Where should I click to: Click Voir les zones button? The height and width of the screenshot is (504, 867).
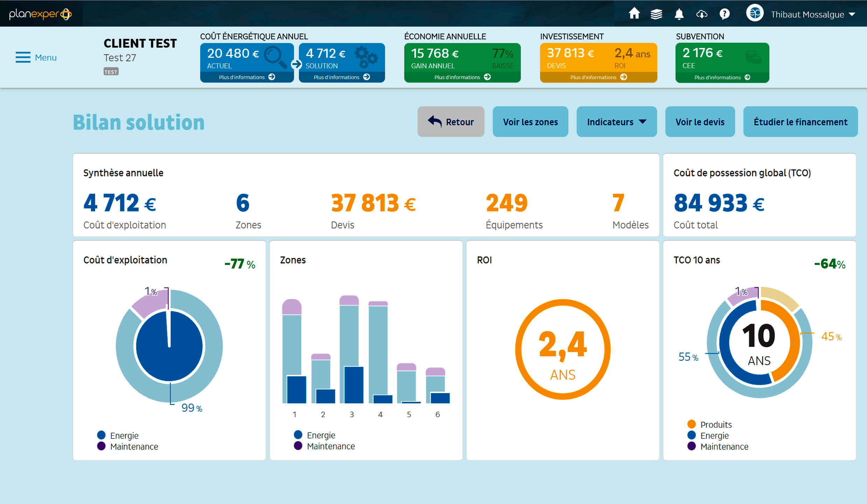point(530,122)
